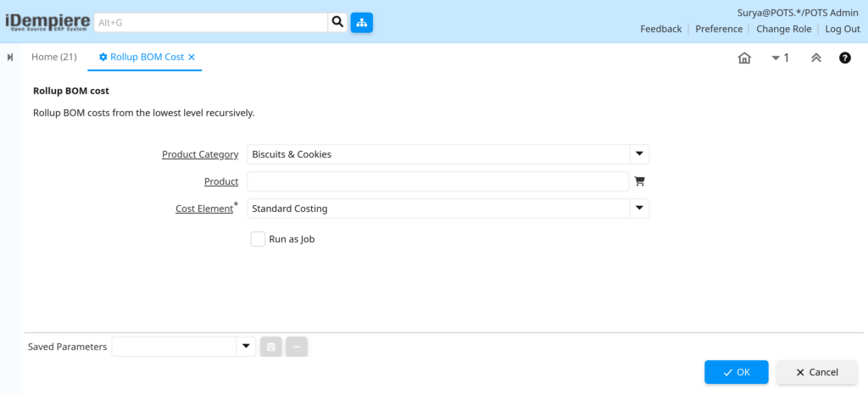The height and width of the screenshot is (395, 868).
Task: Collapse header with double chevron icon
Action: click(x=816, y=58)
